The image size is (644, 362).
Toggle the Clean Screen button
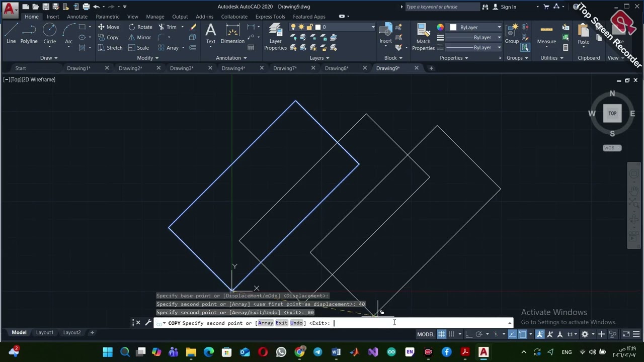[x=626, y=334]
